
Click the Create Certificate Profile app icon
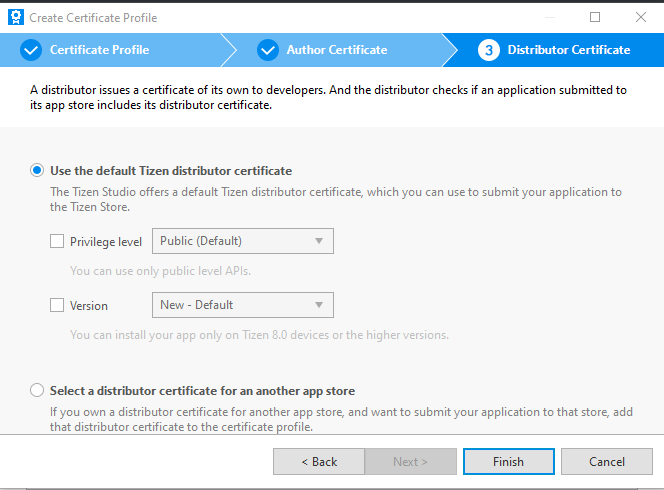(x=16, y=17)
